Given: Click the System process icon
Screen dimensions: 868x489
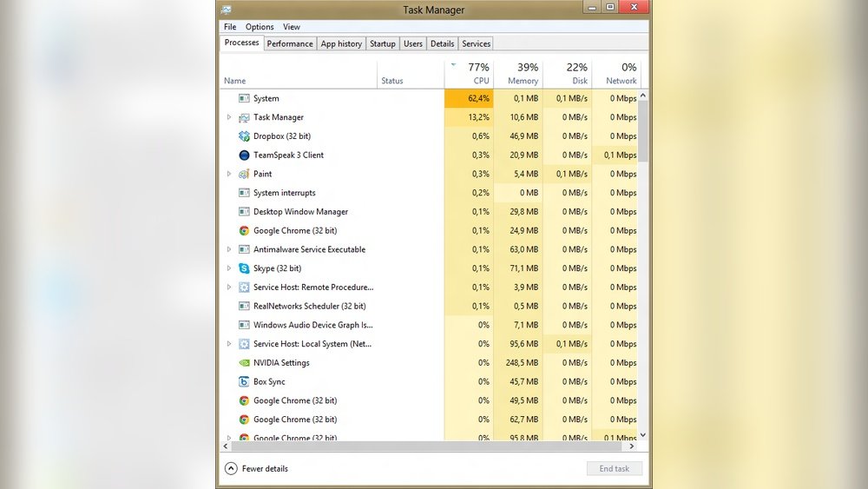Looking at the screenshot, I should coord(244,98).
